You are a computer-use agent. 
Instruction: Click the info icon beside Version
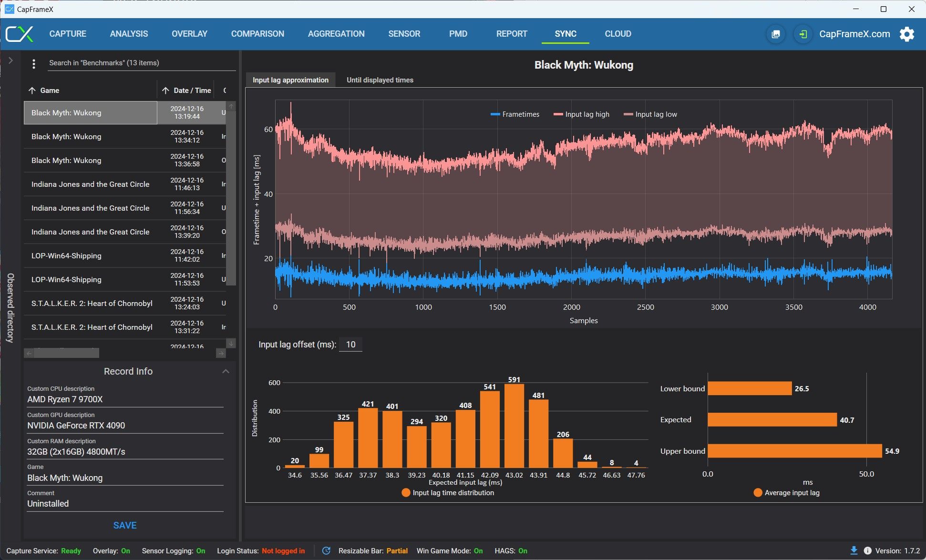(x=868, y=551)
